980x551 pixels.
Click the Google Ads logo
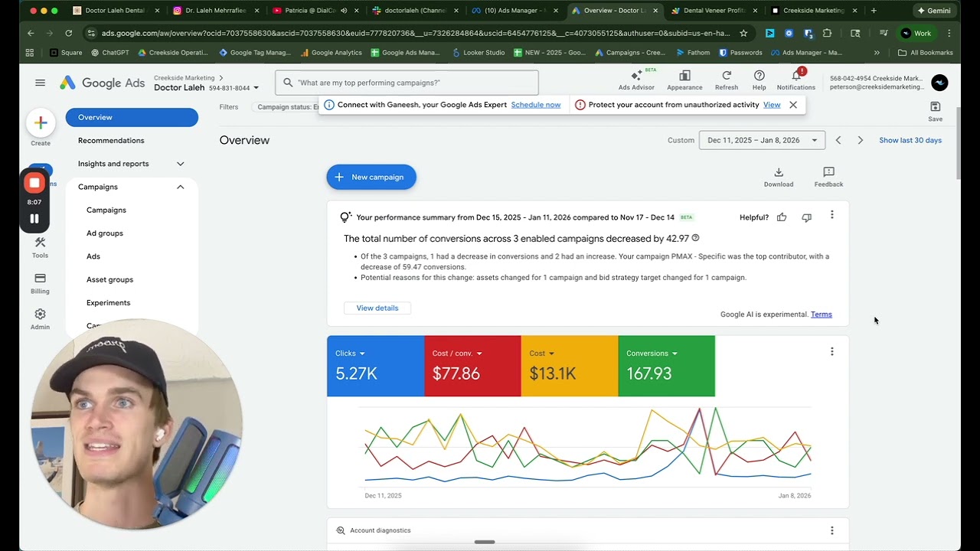102,83
